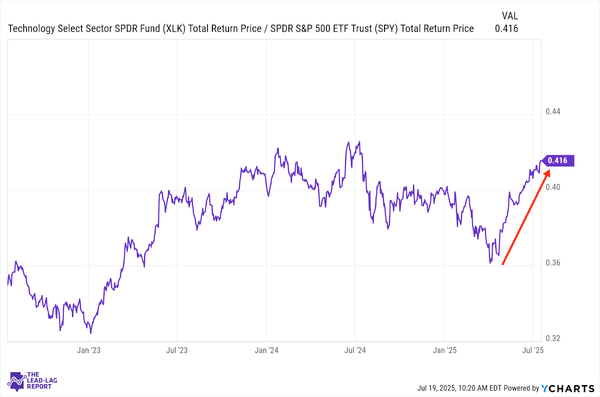Click the XLK/SPY series title text
This screenshot has height=397, width=600.
[x=241, y=29]
